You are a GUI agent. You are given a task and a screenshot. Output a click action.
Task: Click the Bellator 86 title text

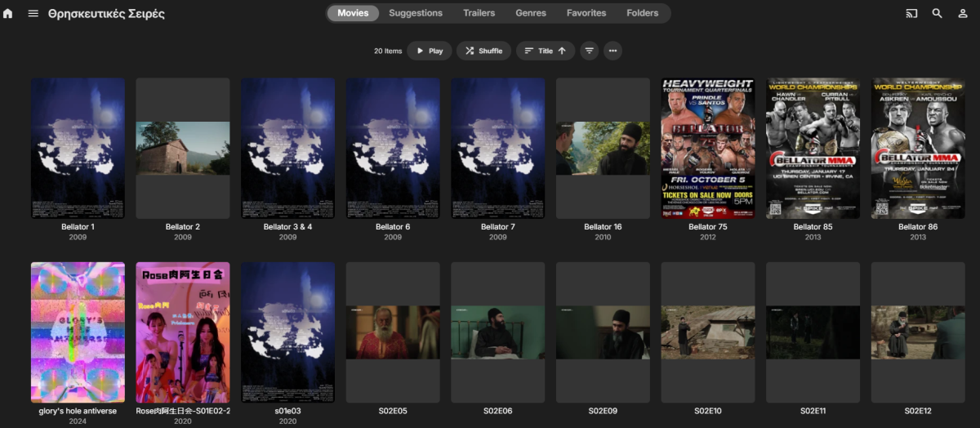coord(918,227)
